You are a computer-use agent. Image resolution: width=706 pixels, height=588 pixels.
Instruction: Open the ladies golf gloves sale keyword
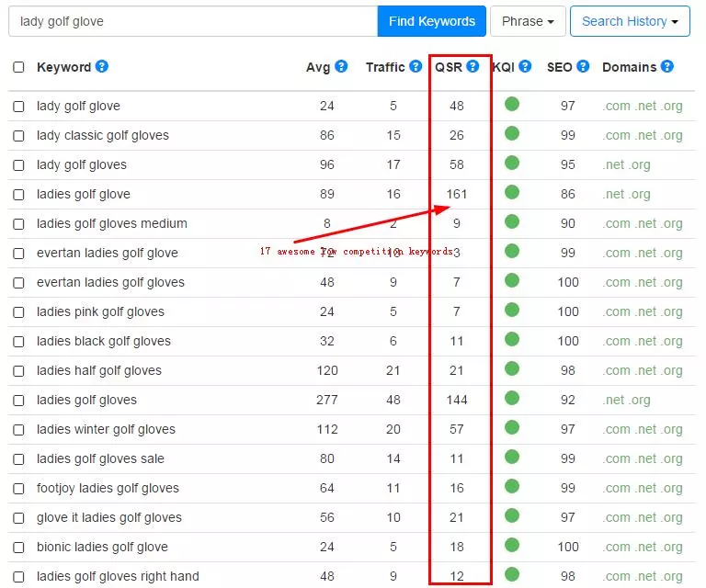pos(100,458)
